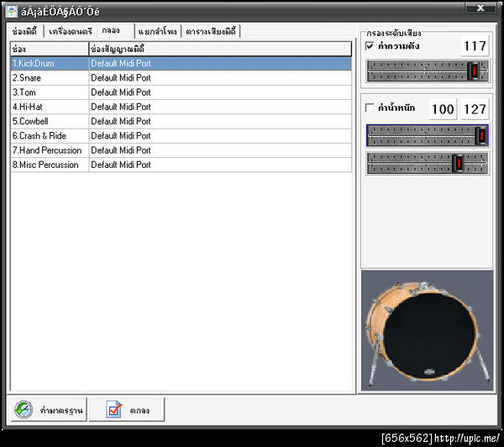This screenshot has height=447, width=504.
Task: Click the second weight slider at bottom
Action: (428, 163)
